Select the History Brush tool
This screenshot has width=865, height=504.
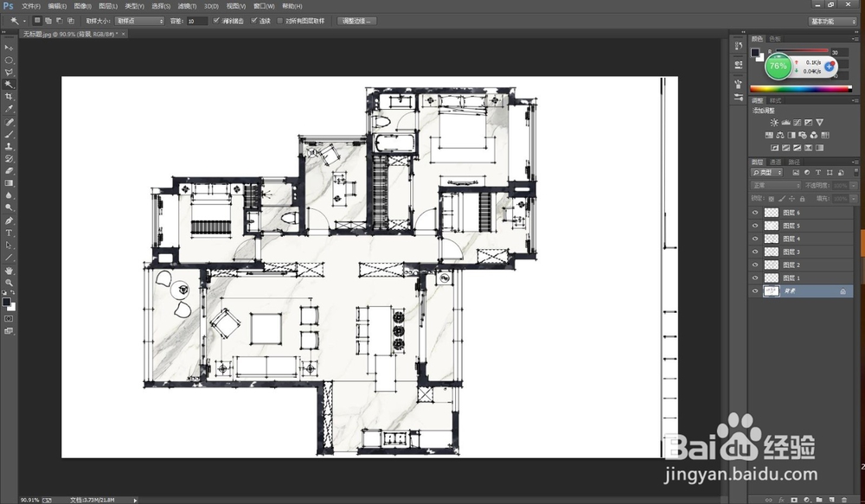[9, 158]
